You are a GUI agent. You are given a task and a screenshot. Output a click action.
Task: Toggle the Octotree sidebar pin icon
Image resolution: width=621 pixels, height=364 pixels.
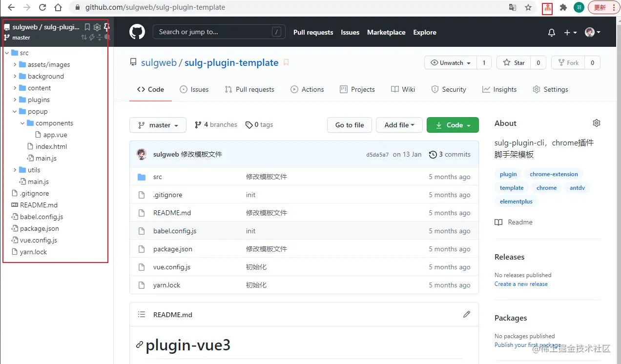(x=106, y=27)
